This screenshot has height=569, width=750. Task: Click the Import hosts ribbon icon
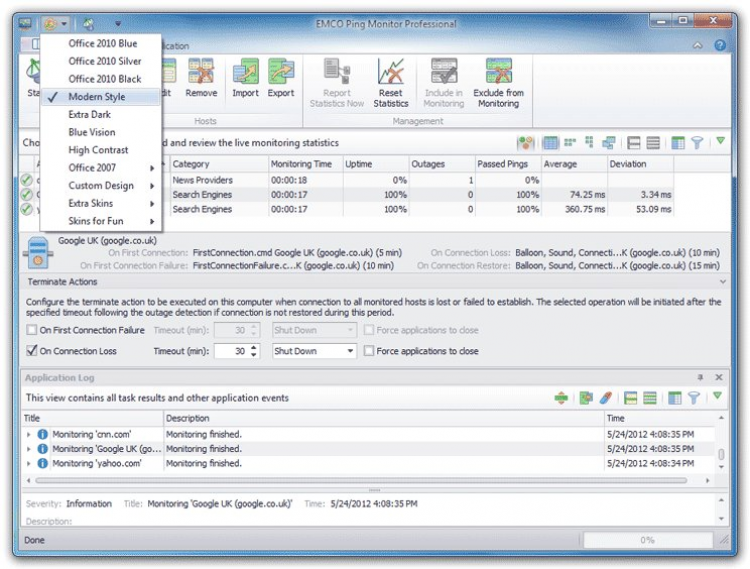tap(245, 71)
